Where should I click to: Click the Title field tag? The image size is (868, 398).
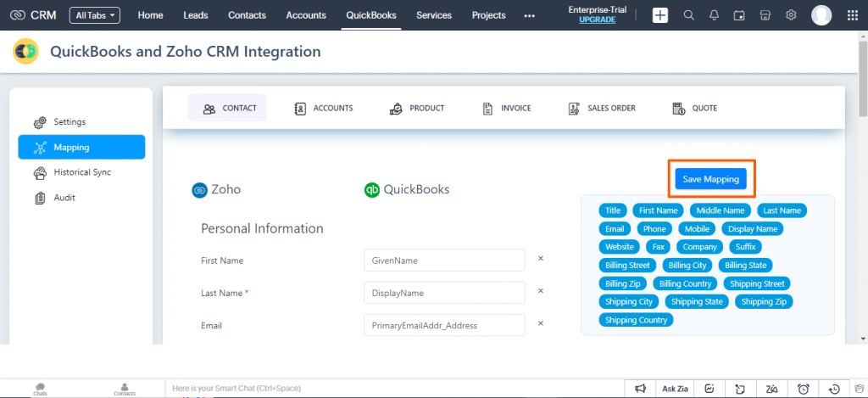pos(613,210)
